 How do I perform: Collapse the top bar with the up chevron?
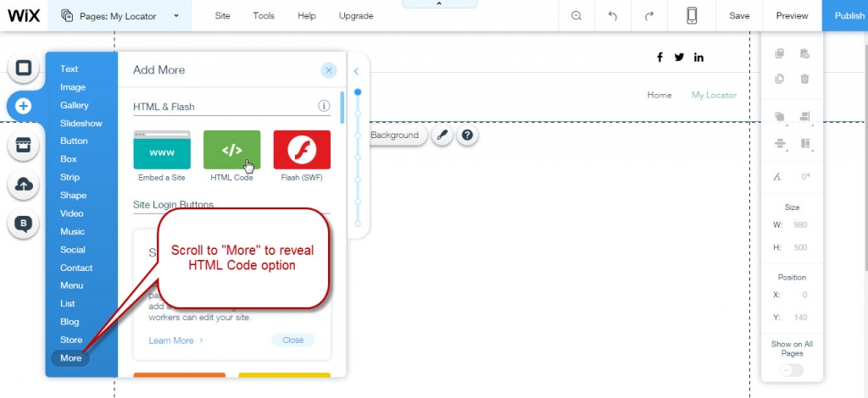click(x=437, y=4)
